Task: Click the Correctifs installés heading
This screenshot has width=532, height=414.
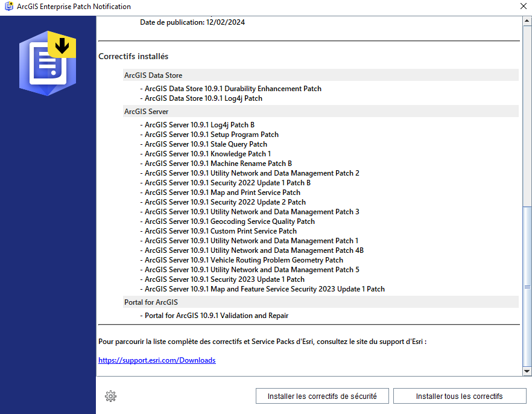Action: point(133,56)
